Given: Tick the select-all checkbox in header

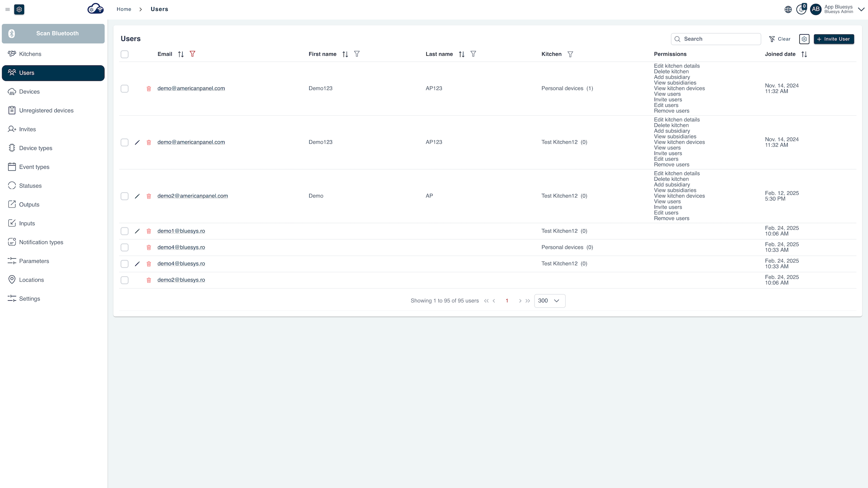Looking at the screenshot, I should coord(125,54).
